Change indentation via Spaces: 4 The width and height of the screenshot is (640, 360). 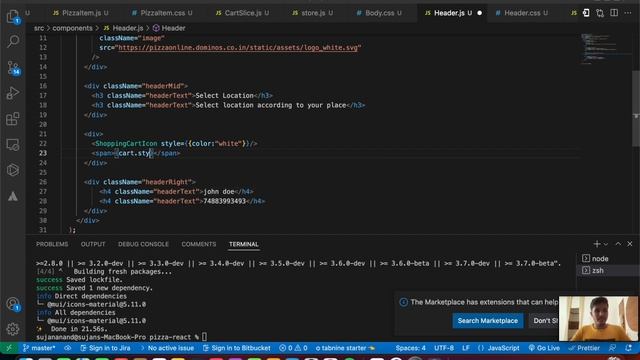(x=411, y=348)
